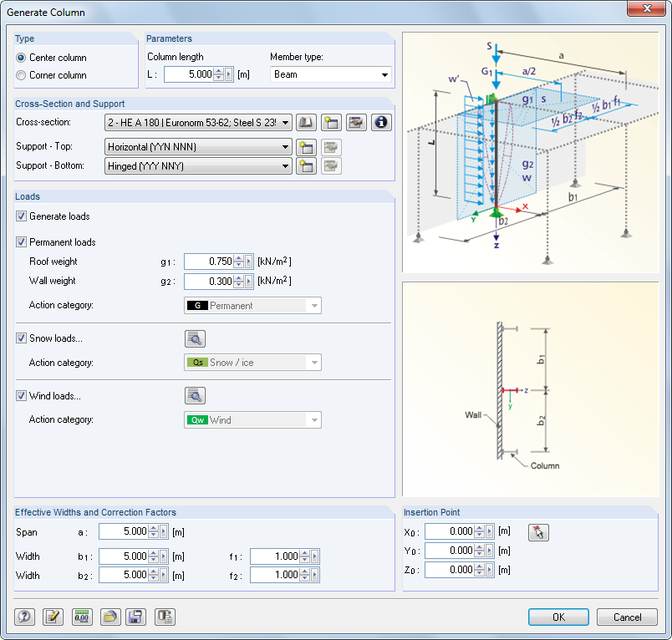Edit the Support - Bottom definition
672x640 pixels.
(331, 165)
